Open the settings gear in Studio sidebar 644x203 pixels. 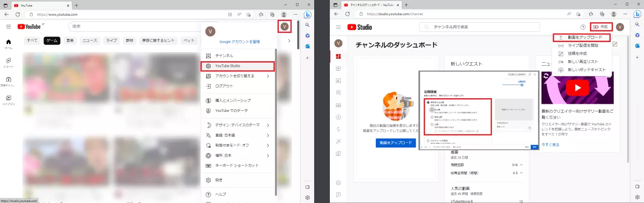[x=338, y=182]
